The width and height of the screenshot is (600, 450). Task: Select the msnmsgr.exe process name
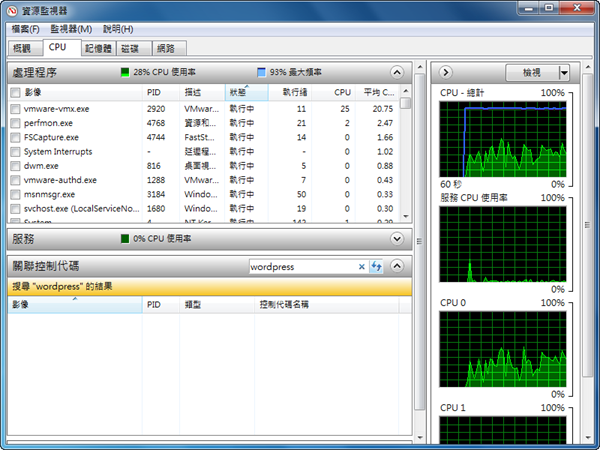click(49, 195)
